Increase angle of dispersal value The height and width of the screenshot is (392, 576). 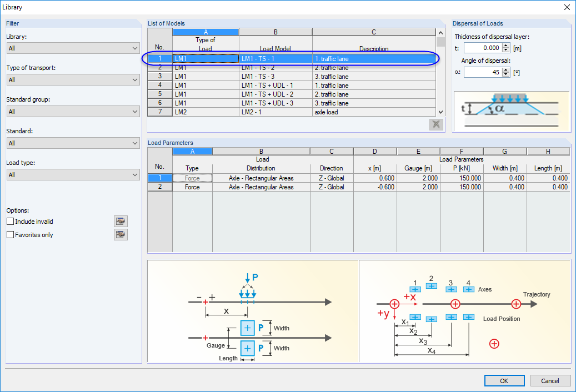click(506, 70)
